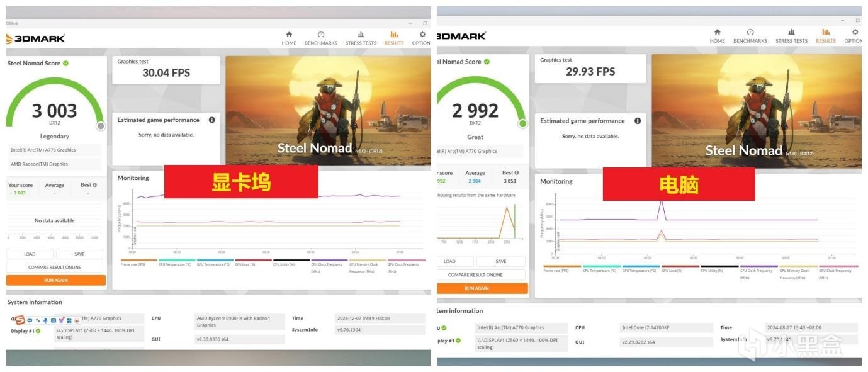Click AMD Ryzen 9 6900HX CPU field
868x372 pixels.
point(240,322)
